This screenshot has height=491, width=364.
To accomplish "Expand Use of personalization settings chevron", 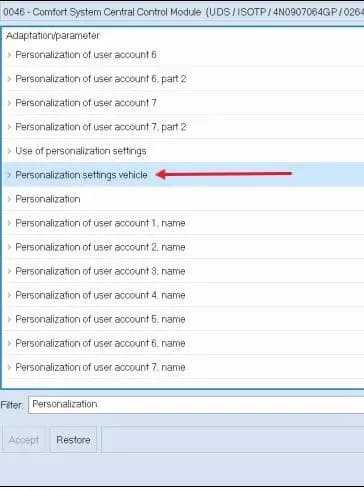I will click(x=9, y=151).
